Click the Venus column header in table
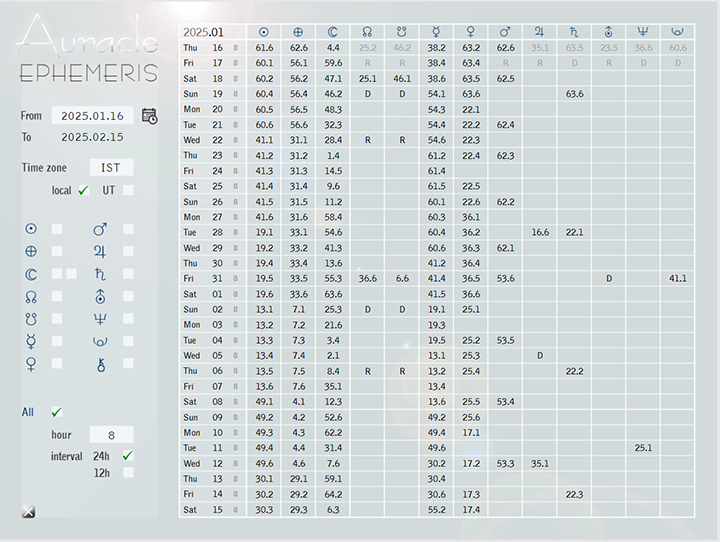720x542 pixels. [x=470, y=32]
